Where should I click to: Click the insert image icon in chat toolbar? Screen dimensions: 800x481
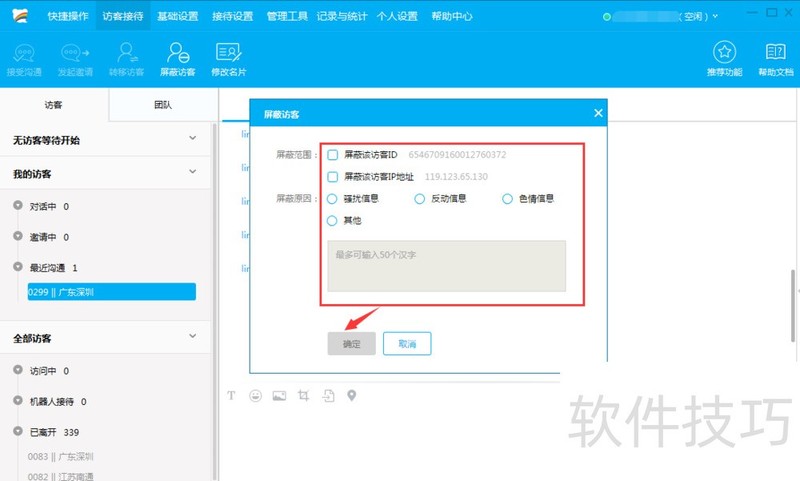click(x=279, y=396)
